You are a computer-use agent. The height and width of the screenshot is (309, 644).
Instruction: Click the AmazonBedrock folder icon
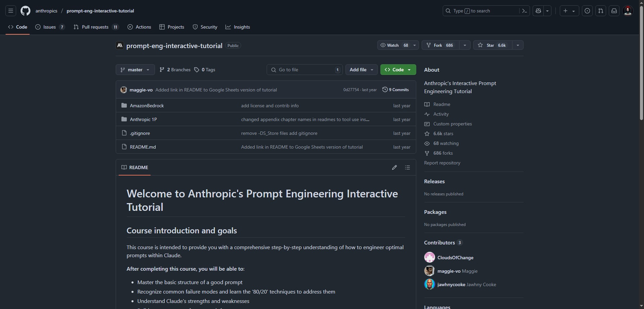pos(124,105)
